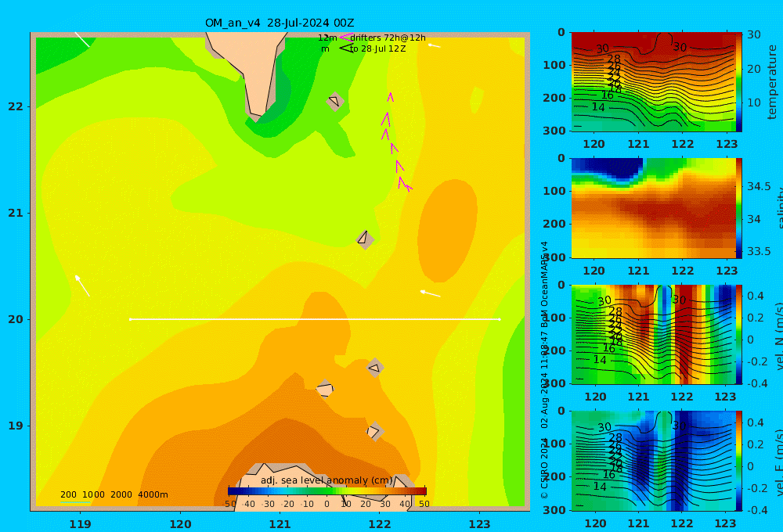Click the "temperature" axis label
Viewport: 783px width, 532px height.
772,82
